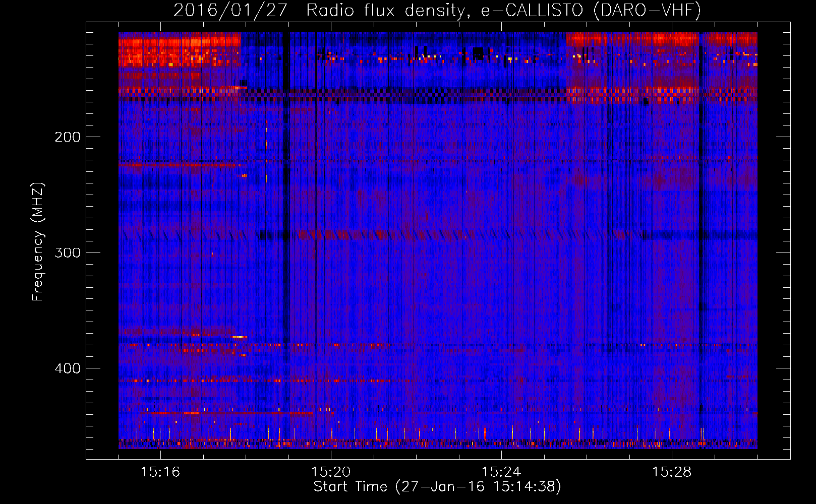Viewport: 816px width, 504px height.
Task: Click the 15:16 time tick label
Action: 160,472
